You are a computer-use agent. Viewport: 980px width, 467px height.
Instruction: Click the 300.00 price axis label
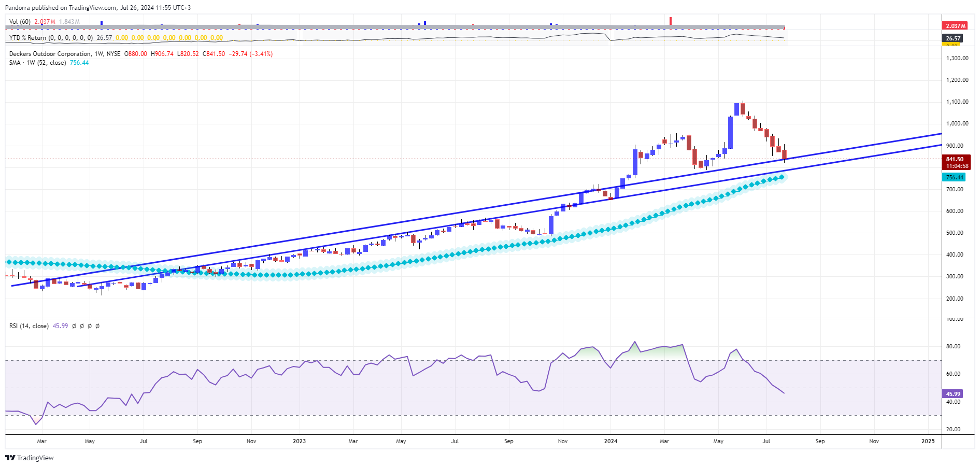click(955, 276)
